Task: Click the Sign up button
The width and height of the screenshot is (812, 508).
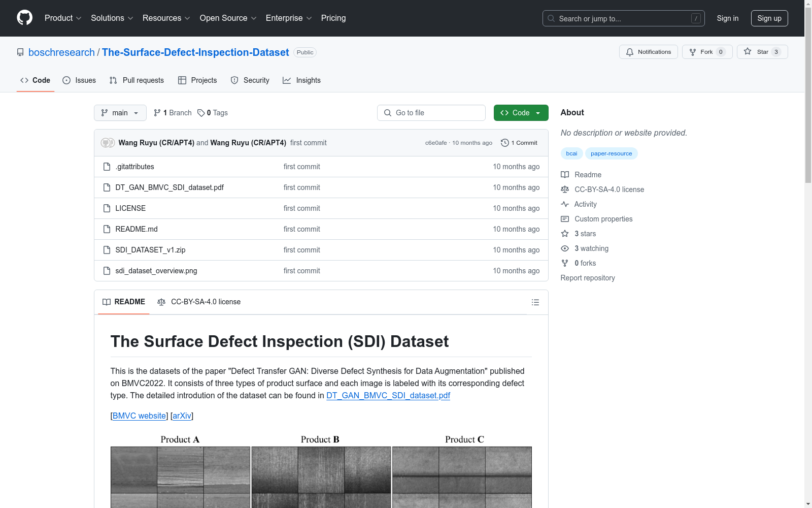Action: coord(769,18)
